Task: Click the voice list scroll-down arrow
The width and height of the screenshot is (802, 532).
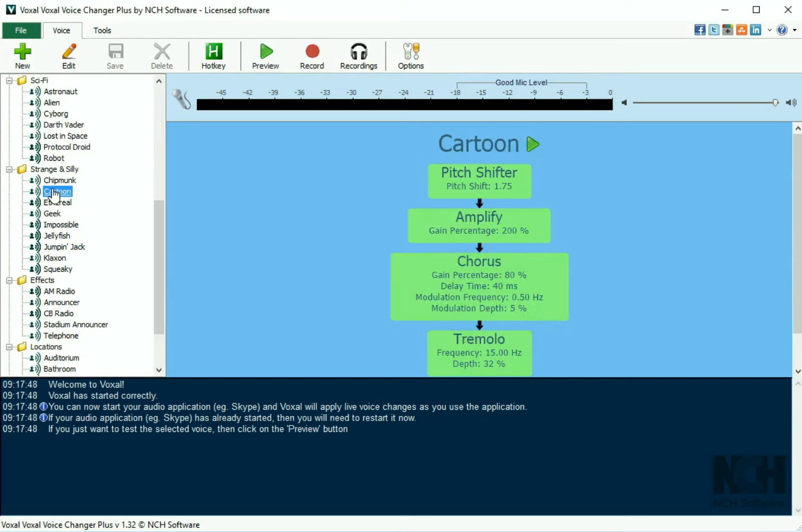Action: 159,370
